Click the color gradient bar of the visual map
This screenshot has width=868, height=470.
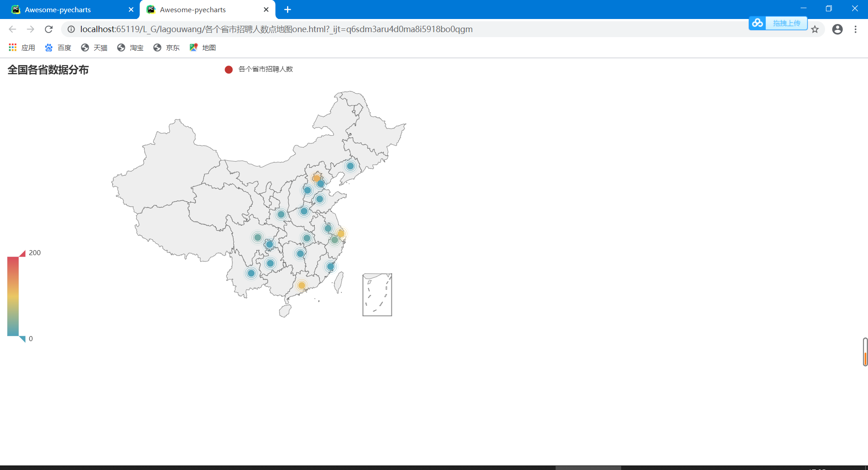[x=13, y=296]
